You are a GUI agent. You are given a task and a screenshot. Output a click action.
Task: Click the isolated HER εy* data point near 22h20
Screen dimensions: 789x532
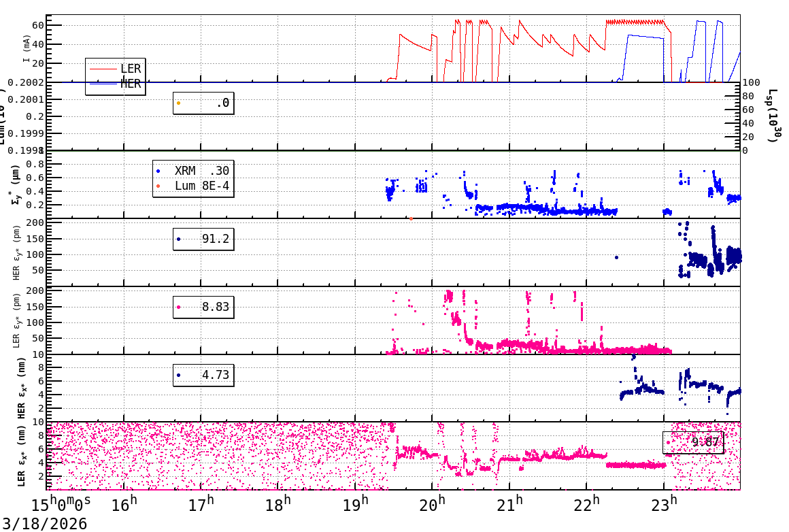[x=616, y=258]
